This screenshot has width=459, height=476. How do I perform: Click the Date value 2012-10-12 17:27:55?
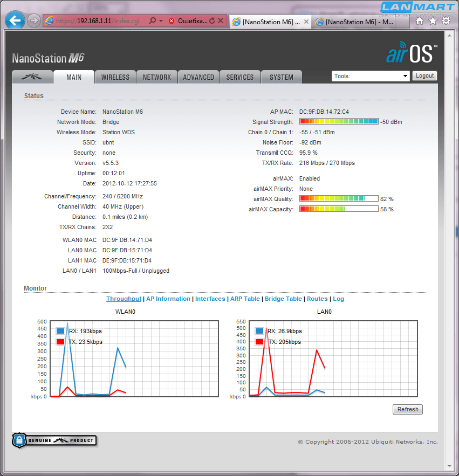(129, 183)
